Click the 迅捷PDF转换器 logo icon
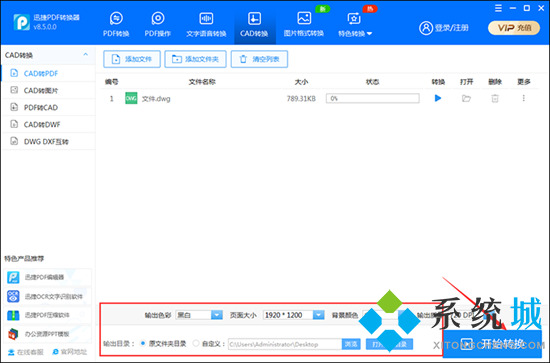Viewport: 550px width, 363px height. pyautogui.click(x=21, y=22)
